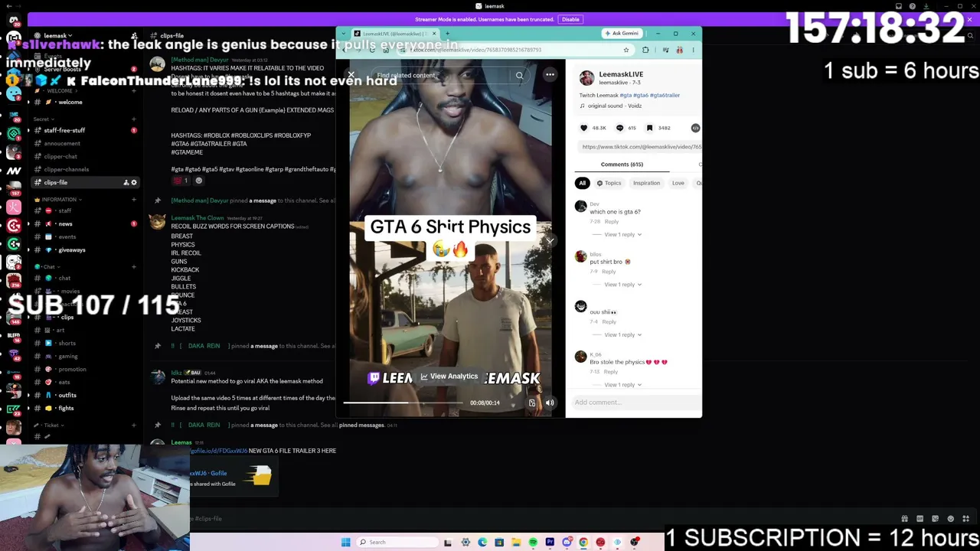The image size is (980, 551).
Task: Bookmark the TikTok video
Action: tap(650, 128)
